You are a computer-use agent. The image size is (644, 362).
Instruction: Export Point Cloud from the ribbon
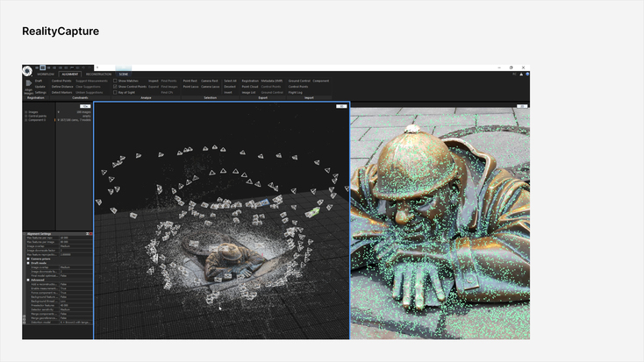[250, 87]
